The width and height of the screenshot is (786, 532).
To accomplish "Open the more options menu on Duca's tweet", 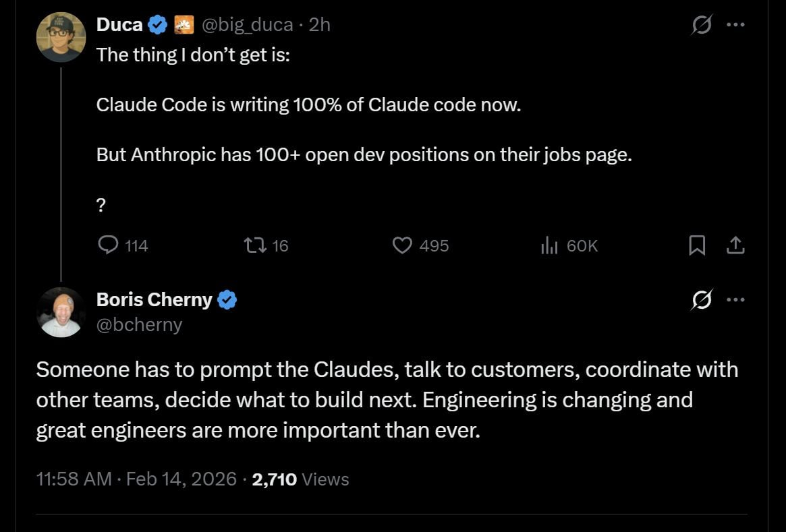I will (x=737, y=24).
